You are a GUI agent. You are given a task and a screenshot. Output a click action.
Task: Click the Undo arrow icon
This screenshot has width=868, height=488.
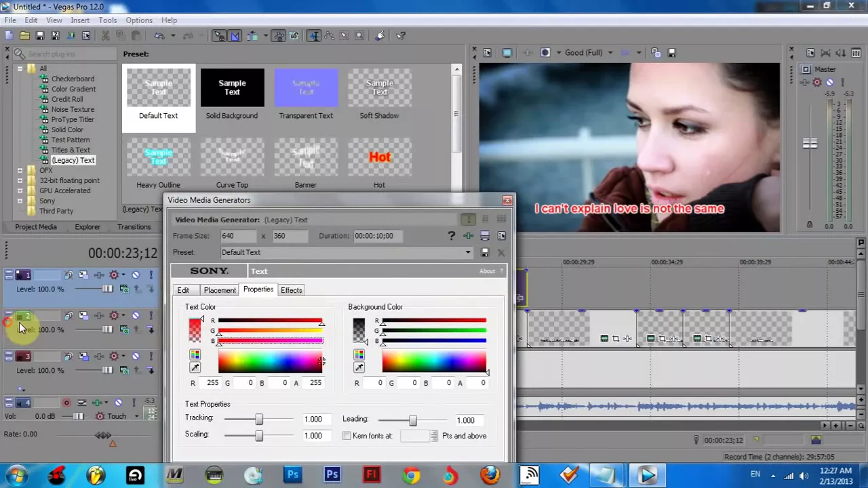(x=159, y=36)
